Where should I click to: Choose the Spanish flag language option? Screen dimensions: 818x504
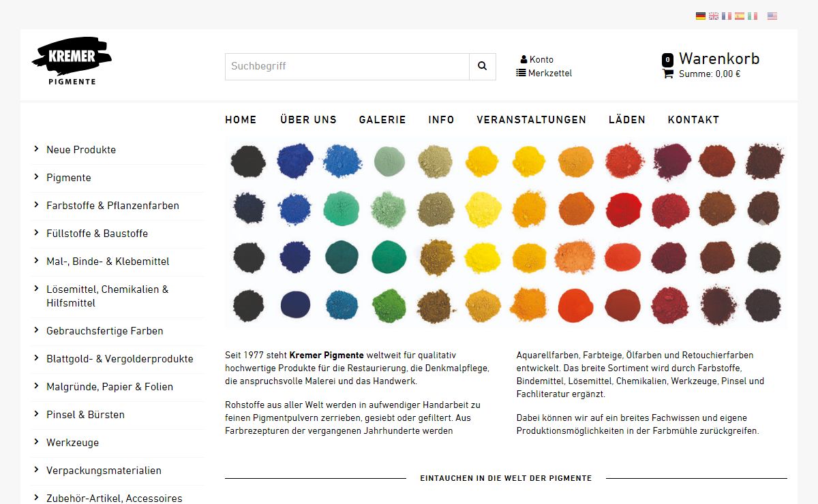pos(740,16)
